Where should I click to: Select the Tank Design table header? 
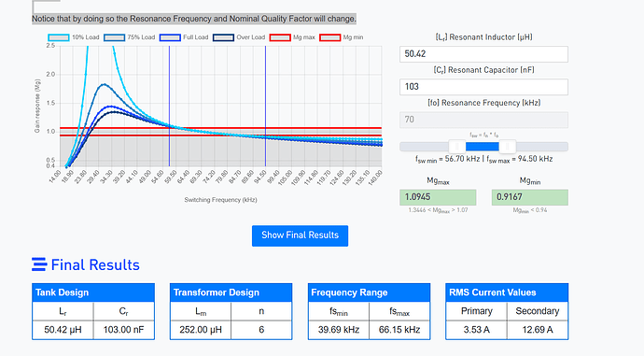pos(93,292)
